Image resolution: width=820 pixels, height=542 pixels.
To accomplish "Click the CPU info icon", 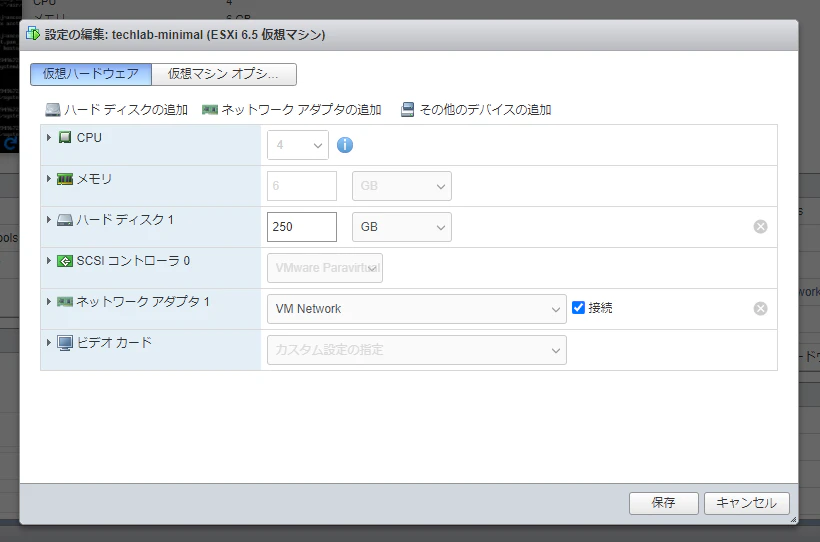I will (345, 145).
